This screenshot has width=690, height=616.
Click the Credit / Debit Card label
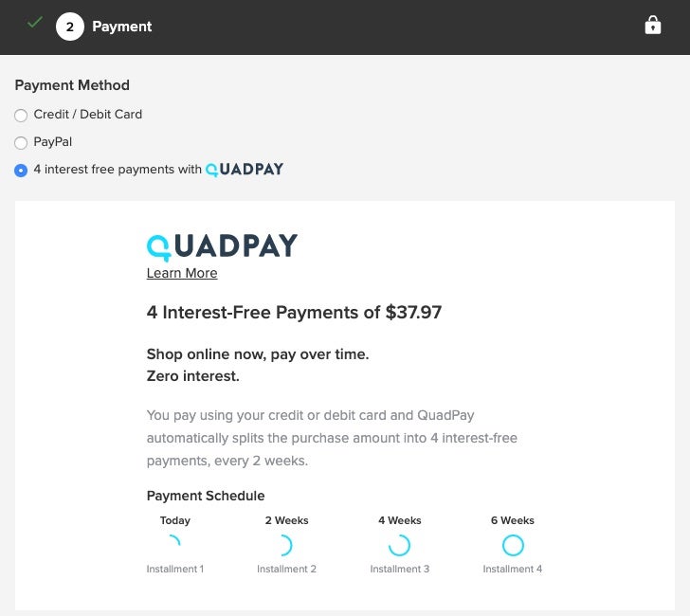(x=87, y=115)
